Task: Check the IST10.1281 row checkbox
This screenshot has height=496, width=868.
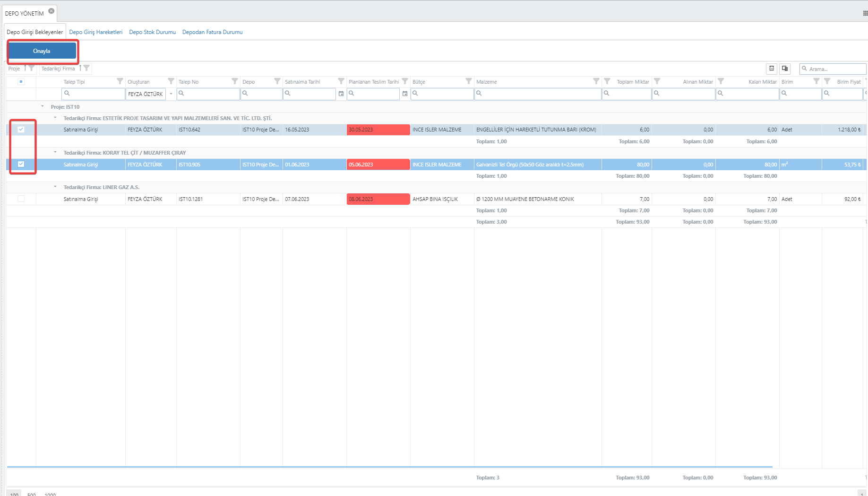Action: (x=21, y=199)
